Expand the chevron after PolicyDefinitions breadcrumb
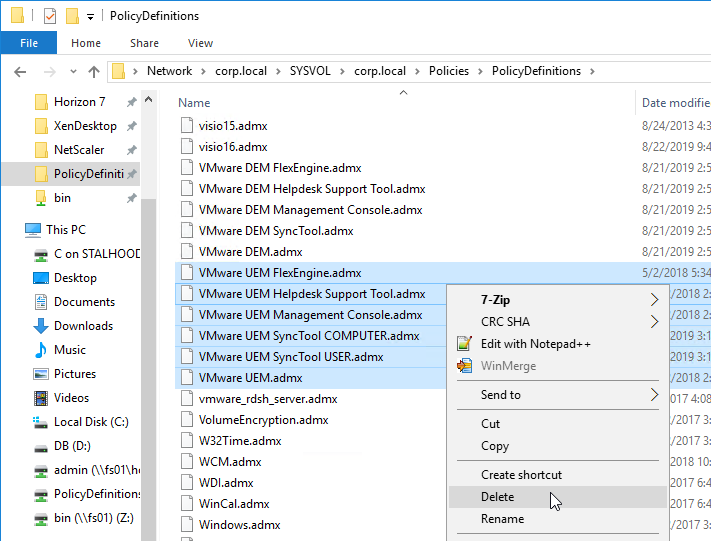 coord(592,72)
